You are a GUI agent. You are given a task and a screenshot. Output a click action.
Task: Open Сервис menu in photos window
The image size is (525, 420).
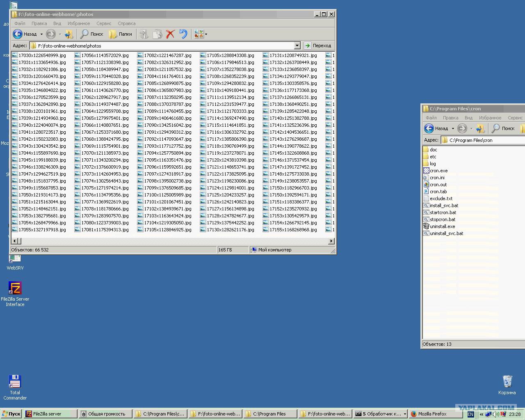tap(104, 23)
